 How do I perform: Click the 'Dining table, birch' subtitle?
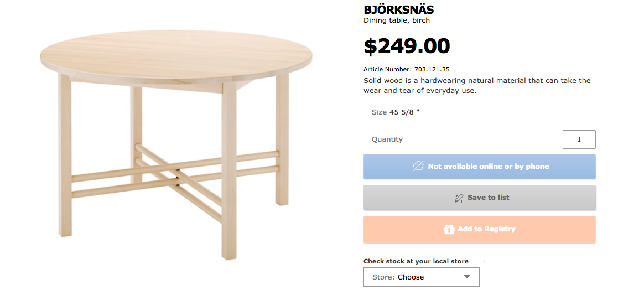396,20
